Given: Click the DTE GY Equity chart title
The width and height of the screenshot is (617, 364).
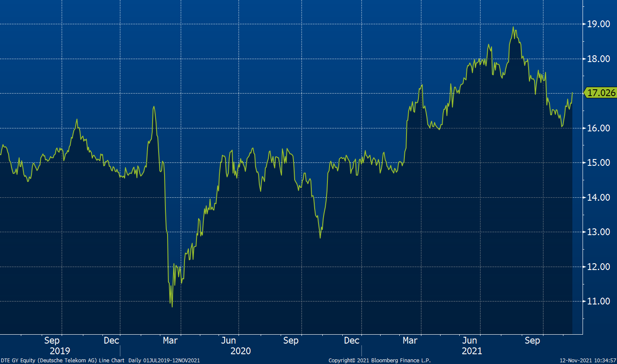Looking at the screenshot, I should click(x=63, y=361).
